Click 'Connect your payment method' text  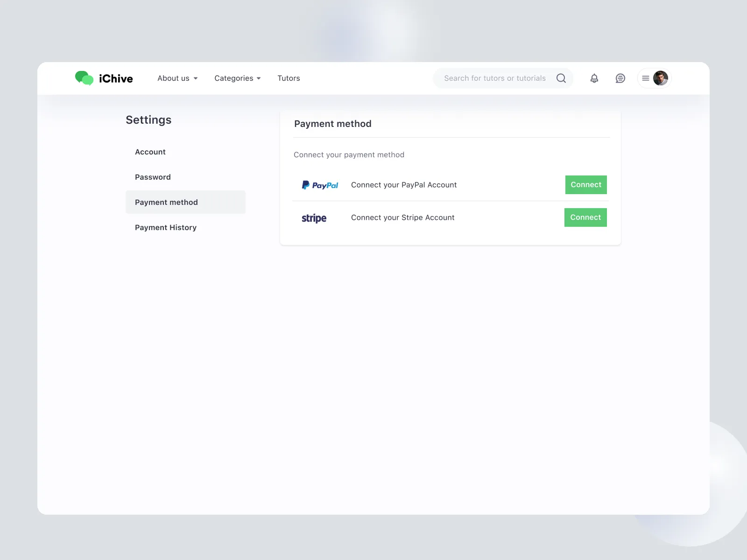[349, 155]
